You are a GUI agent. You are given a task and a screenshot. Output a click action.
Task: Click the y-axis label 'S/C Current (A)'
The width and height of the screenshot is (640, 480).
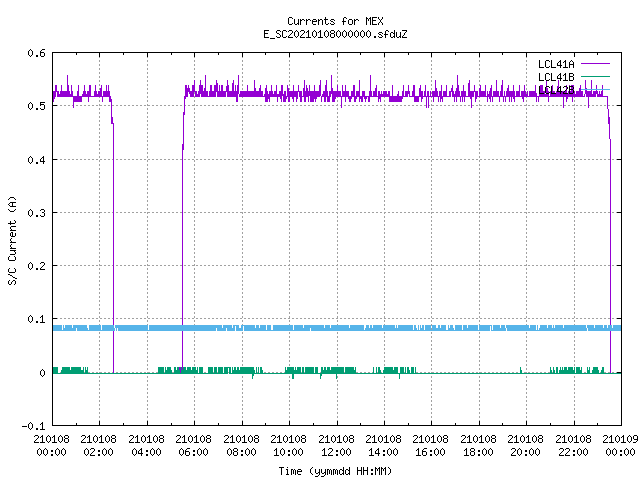pos(12,240)
